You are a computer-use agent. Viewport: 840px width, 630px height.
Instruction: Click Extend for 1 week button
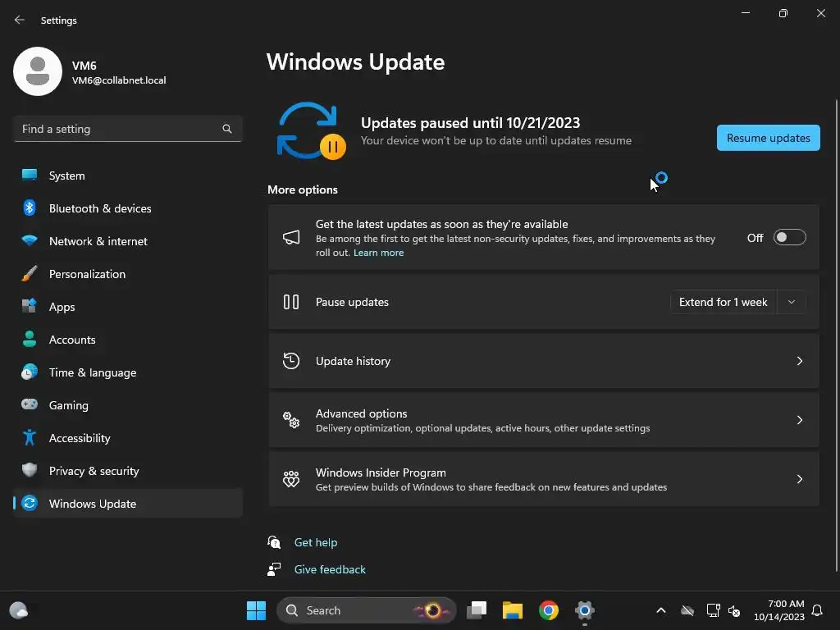[x=724, y=302]
